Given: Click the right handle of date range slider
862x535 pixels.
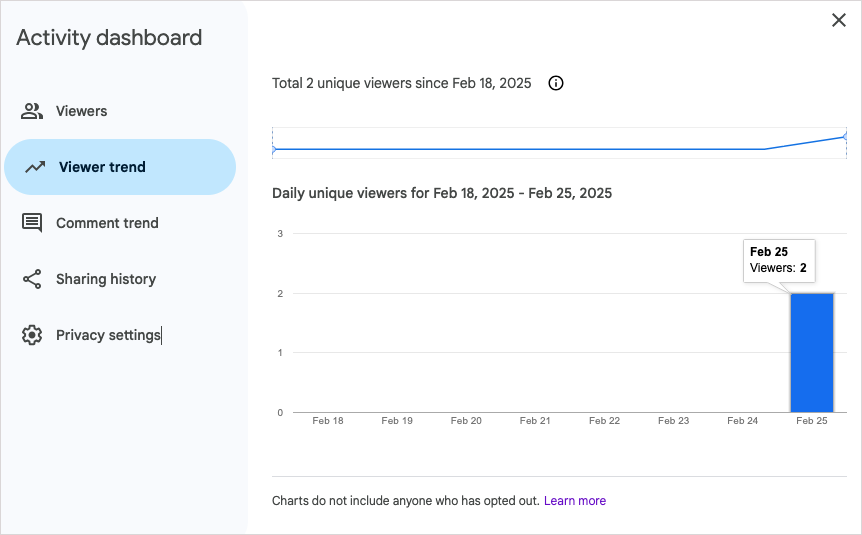Looking at the screenshot, I should pos(846,136).
